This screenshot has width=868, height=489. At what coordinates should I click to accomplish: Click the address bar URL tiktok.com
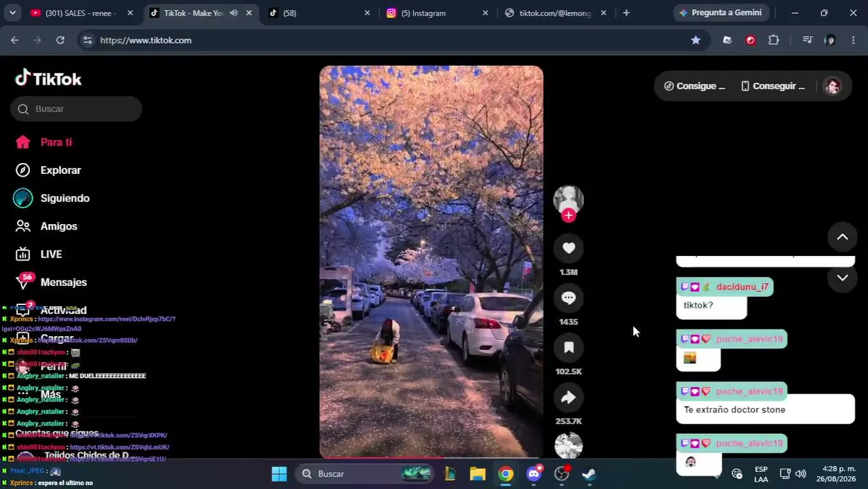click(146, 40)
